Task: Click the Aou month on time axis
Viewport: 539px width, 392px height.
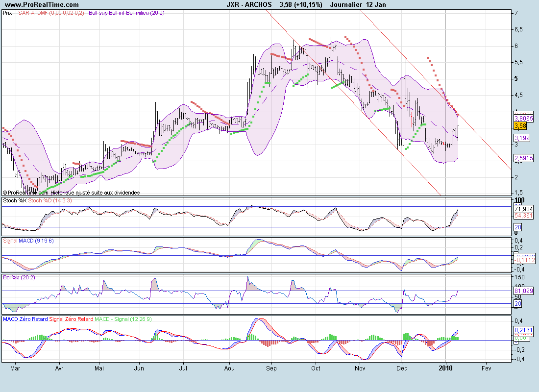Action: (229, 368)
